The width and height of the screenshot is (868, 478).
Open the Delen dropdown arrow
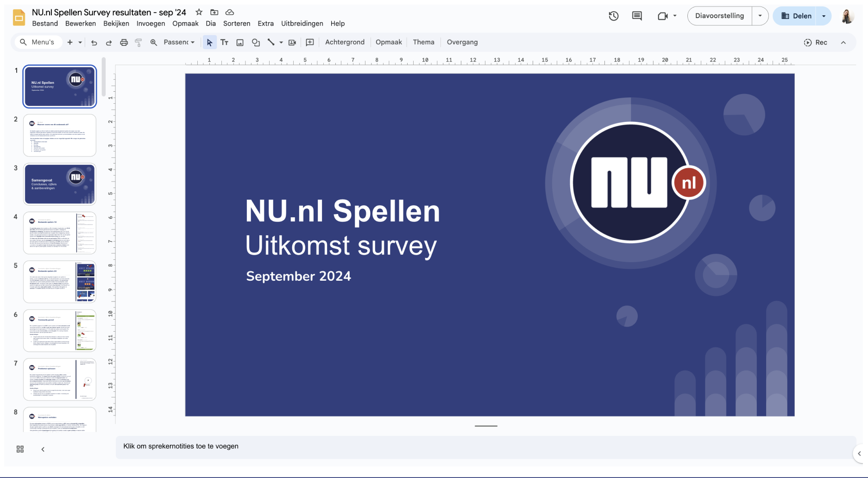[x=824, y=16]
